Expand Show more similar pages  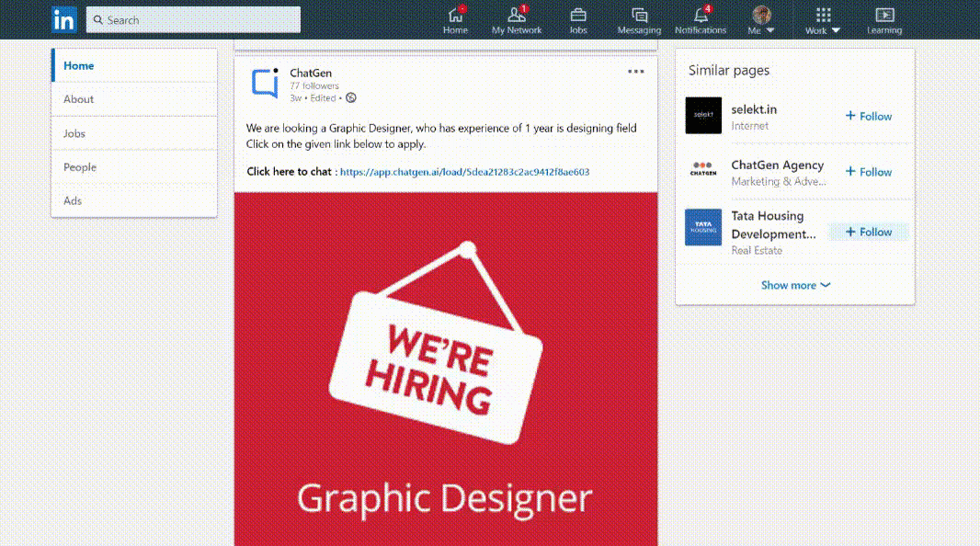point(795,285)
